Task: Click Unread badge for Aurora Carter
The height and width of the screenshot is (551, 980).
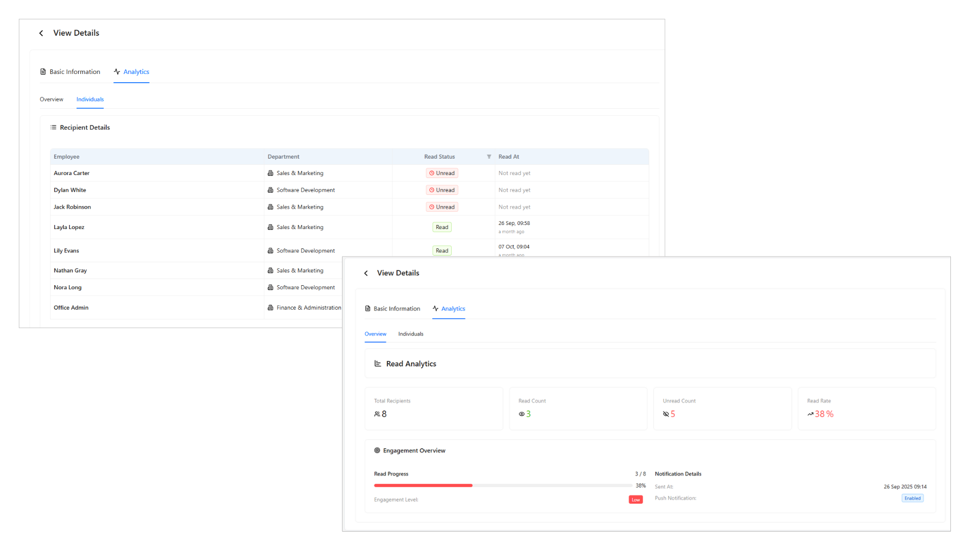Action: (442, 173)
